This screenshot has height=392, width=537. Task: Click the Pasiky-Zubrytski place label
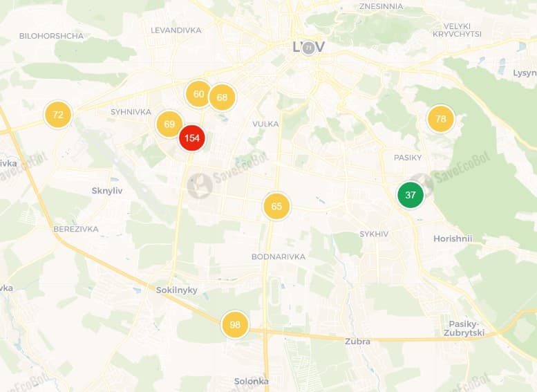pyautogui.click(x=464, y=328)
